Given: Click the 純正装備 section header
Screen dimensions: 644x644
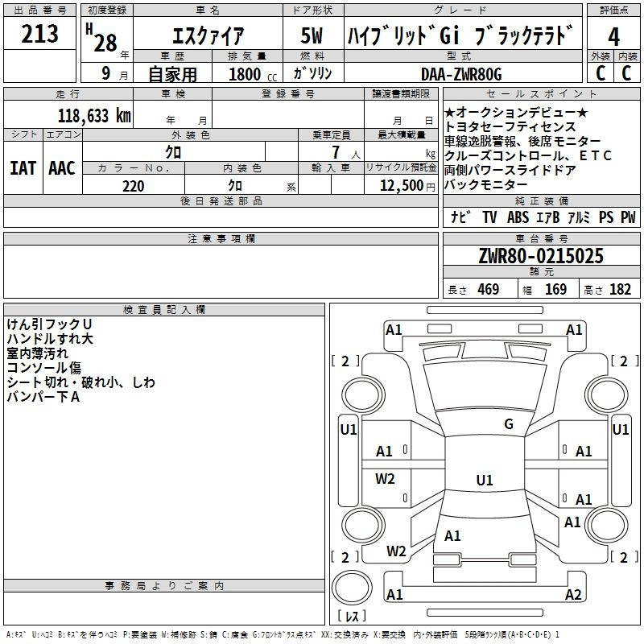Looking at the screenshot, I should (x=541, y=200).
